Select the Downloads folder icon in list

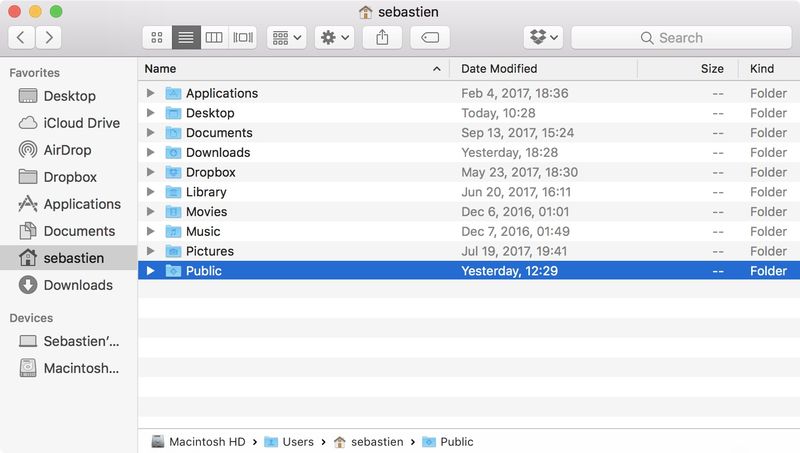coord(173,153)
